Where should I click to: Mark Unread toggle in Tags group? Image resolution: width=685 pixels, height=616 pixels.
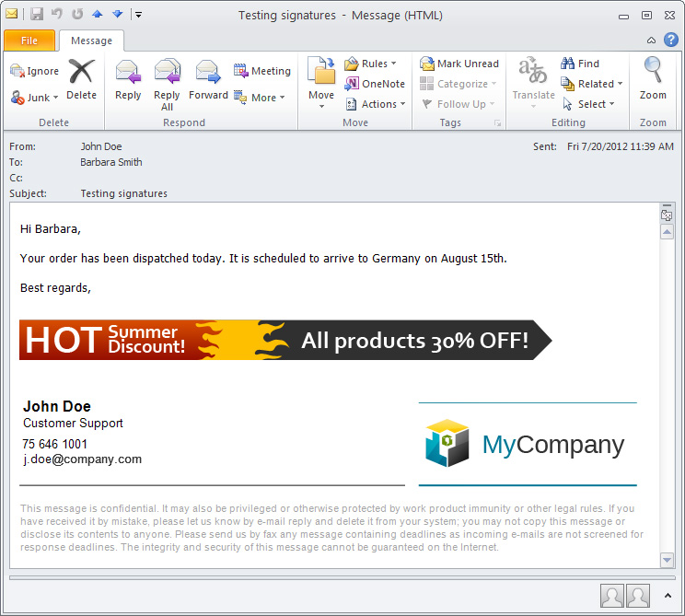[459, 64]
